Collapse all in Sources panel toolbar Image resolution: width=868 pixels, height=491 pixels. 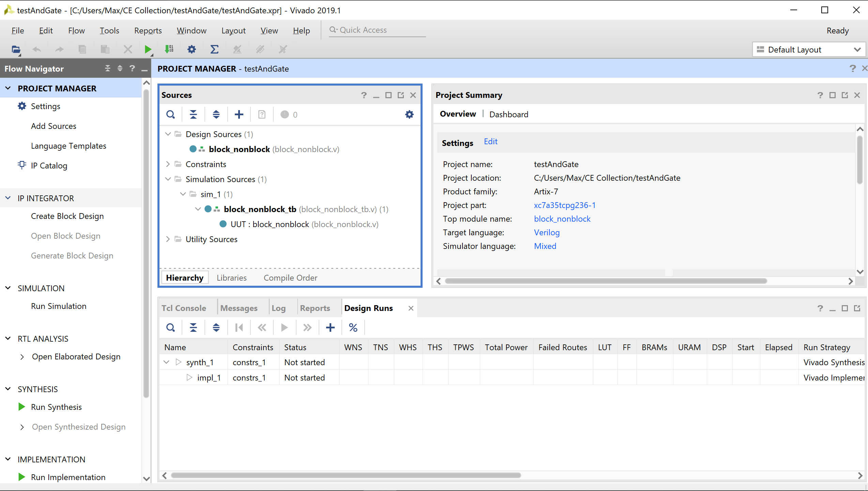(x=193, y=115)
